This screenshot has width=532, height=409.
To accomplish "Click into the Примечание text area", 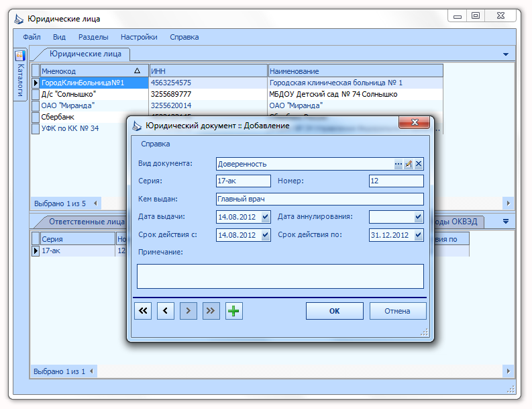I will 280,277.
